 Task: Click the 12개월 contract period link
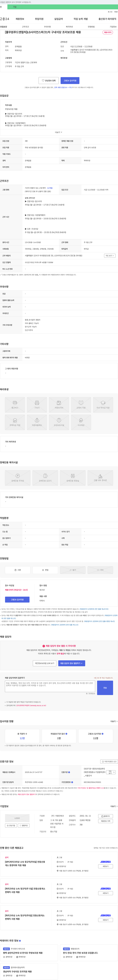point(50,188)
